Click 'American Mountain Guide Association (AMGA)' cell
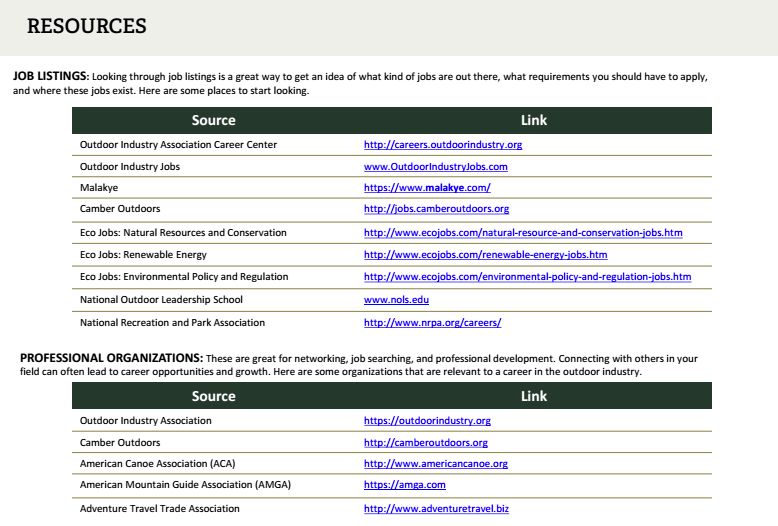The height and width of the screenshot is (526, 778). click(185, 485)
